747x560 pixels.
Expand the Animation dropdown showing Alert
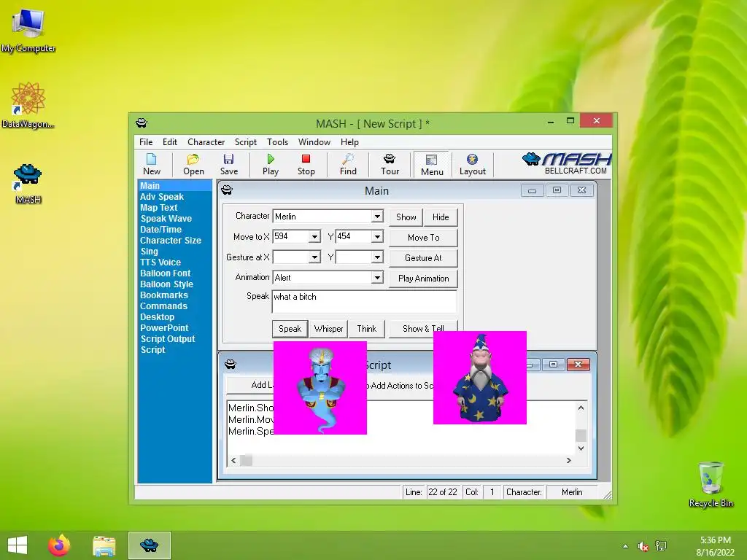point(377,278)
